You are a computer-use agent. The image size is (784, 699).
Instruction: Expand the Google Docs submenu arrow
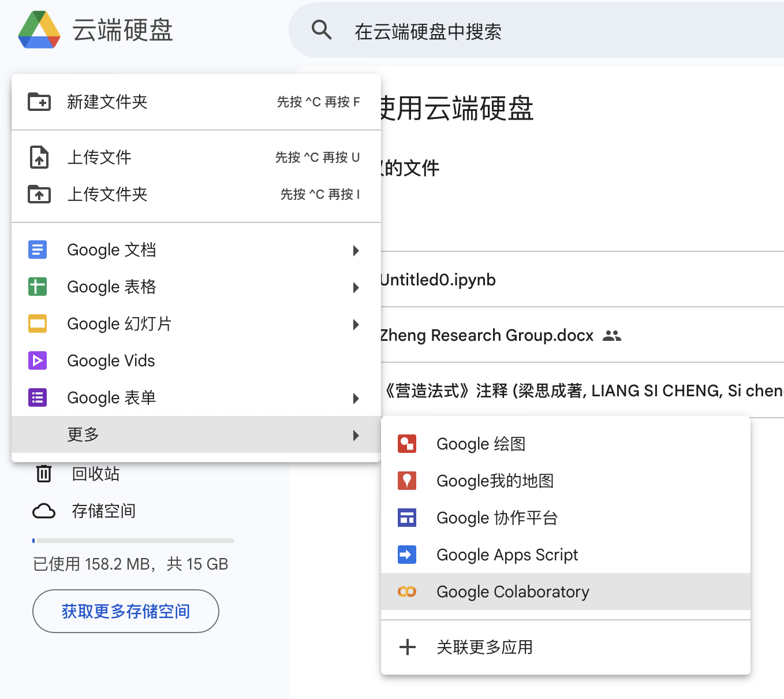pyautogui.click(x=356, y=250)
